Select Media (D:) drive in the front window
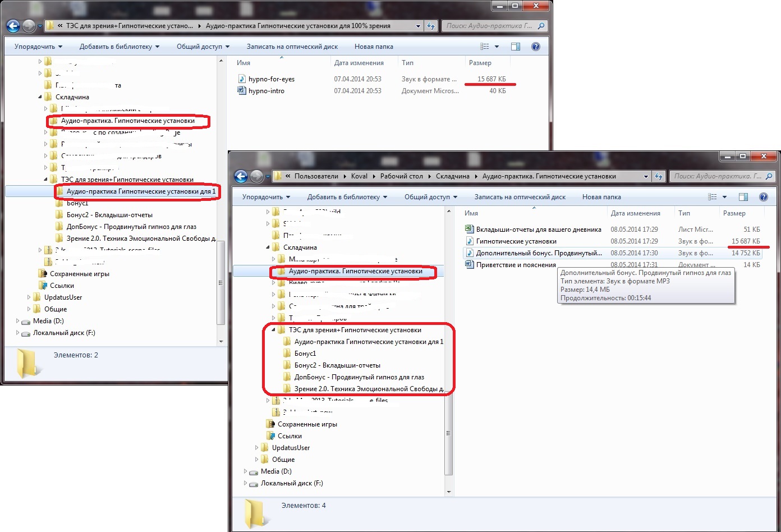 276,471
